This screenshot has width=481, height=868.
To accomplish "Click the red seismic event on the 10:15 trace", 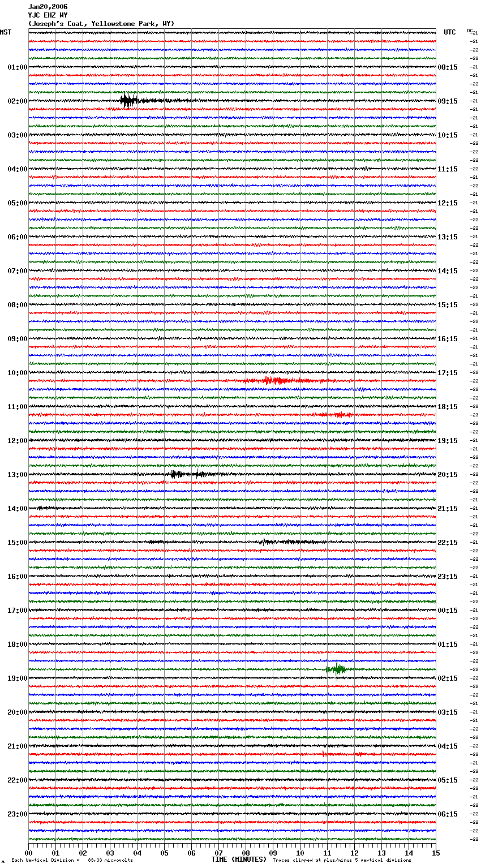I will 277,381.
